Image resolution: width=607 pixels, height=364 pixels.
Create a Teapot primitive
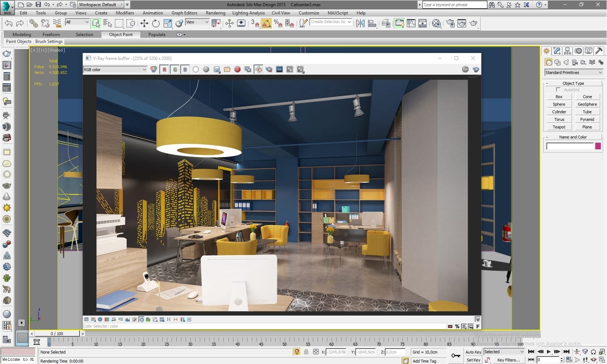(x=559, y=127)
